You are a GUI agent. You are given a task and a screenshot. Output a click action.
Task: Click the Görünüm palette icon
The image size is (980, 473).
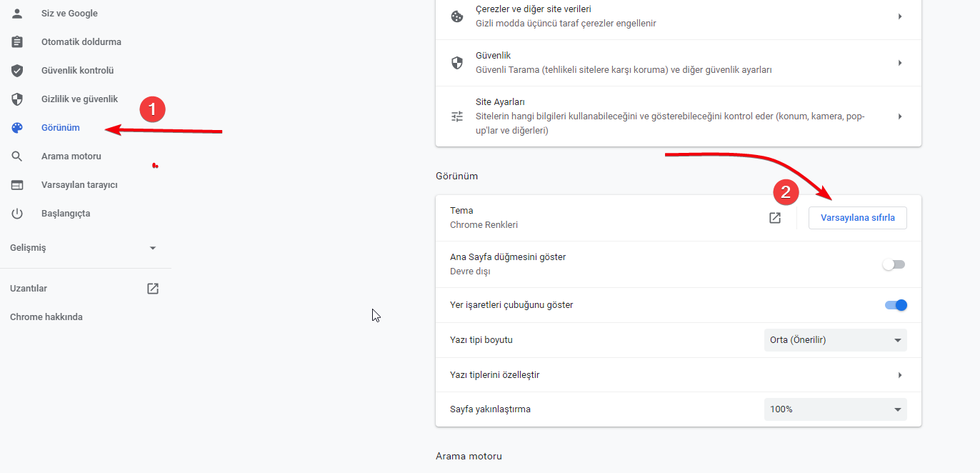pyautogui.click(x=17, y=128)
